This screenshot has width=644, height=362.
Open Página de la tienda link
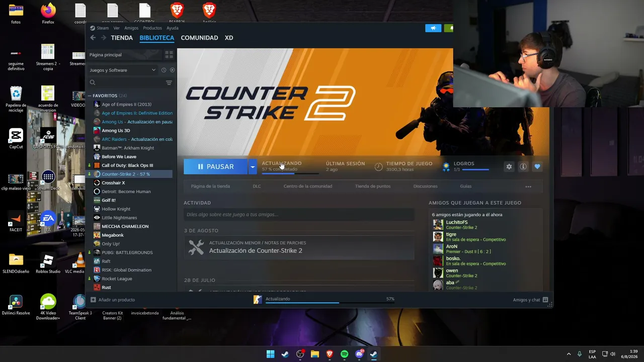pyautogui.click(x=210, y=187)
